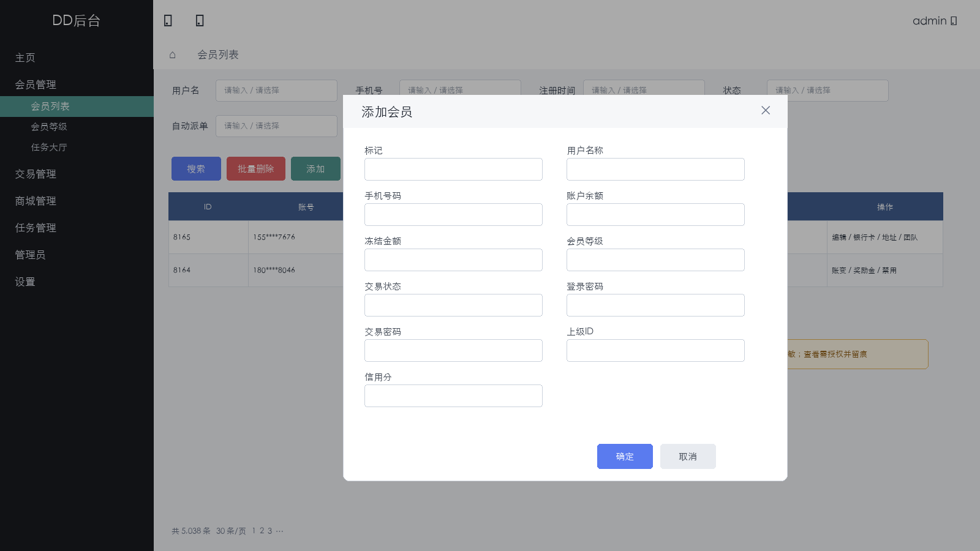
Task: Click the red 批量删除 button
Action: [256, 168]
